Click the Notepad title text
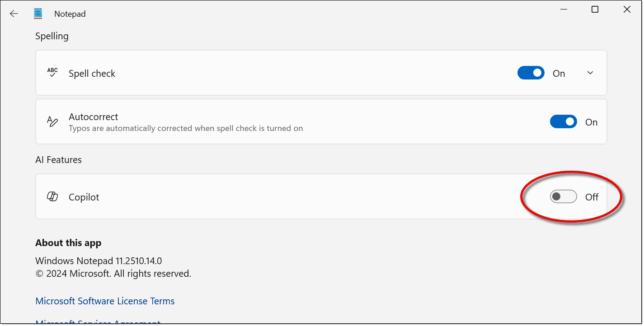This screenshot has height=326, width=644. 70,14
